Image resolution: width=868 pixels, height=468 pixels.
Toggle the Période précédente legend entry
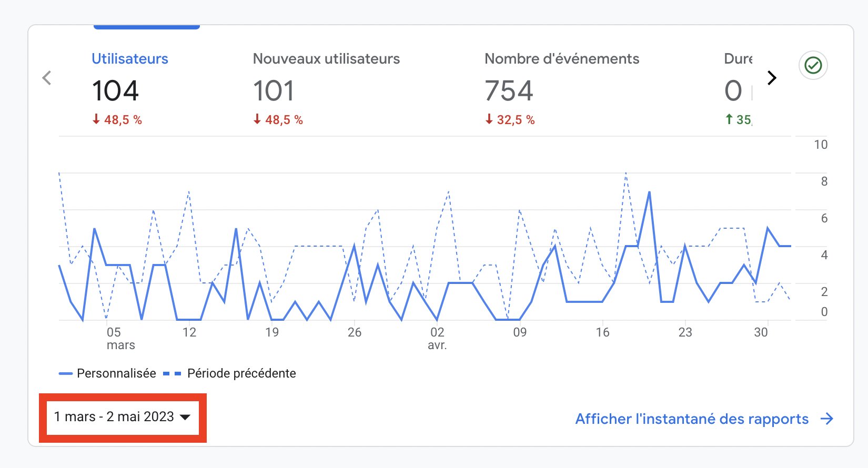point(229,373)
